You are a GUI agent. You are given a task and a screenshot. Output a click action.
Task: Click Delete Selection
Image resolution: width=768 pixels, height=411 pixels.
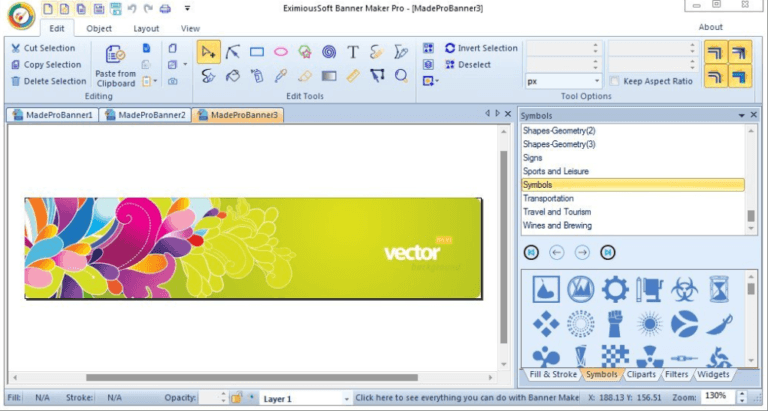point(48,81)
